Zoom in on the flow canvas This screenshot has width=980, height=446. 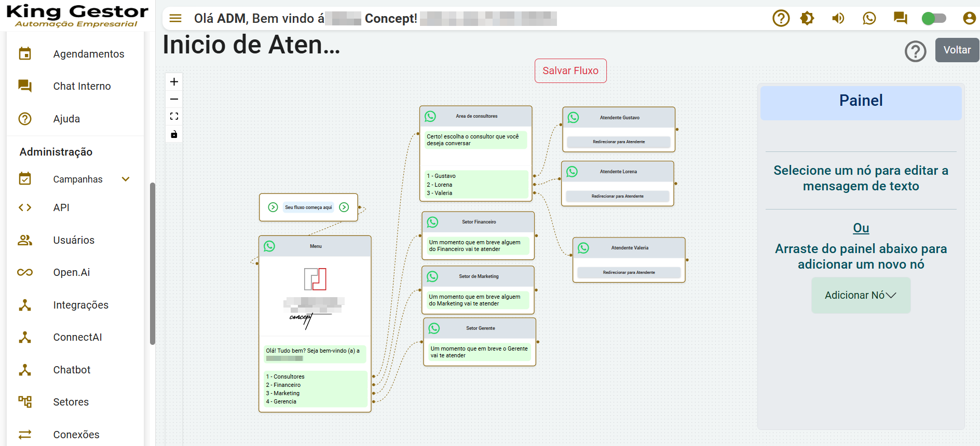tap(174, 82)
